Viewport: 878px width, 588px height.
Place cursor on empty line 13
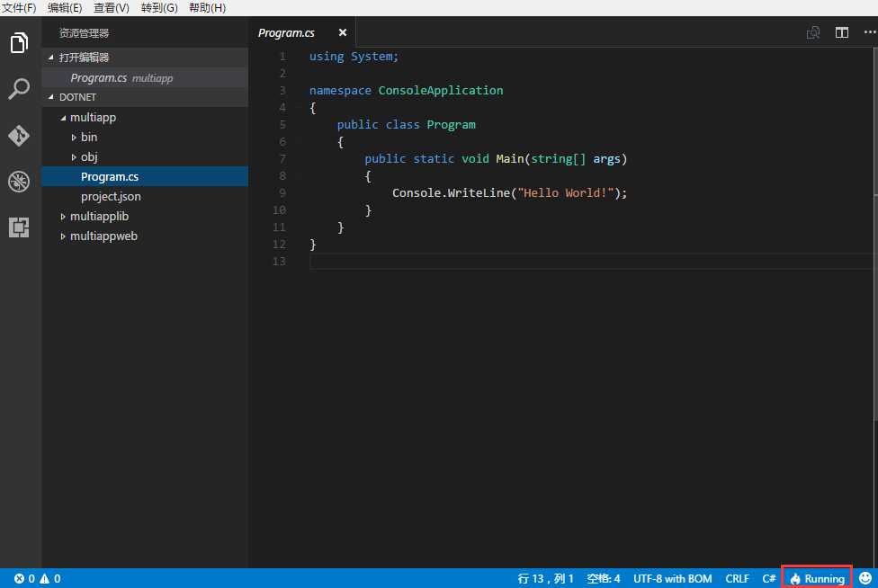pos(591,262)
